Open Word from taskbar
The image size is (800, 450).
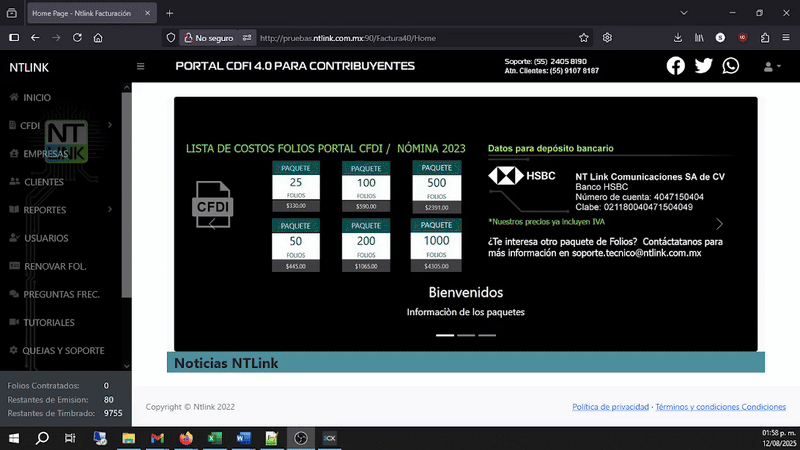coord(243,438)
